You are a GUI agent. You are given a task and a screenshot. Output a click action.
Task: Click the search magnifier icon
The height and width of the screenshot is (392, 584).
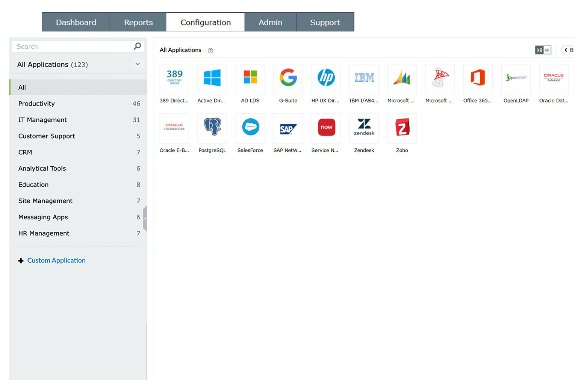(x=137, y=46)
